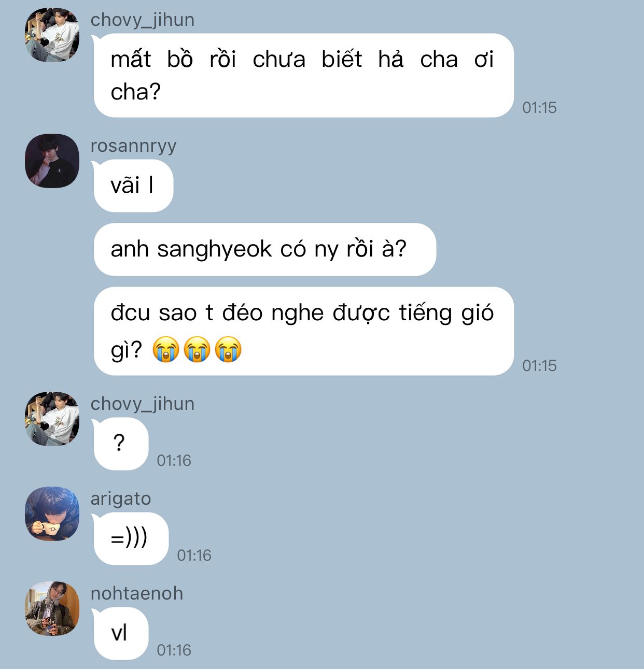The width and height of the screenshot is (644, 669).
Task: Tap nohtaenoh's profile picture
Action: click(x=52, y=608)
